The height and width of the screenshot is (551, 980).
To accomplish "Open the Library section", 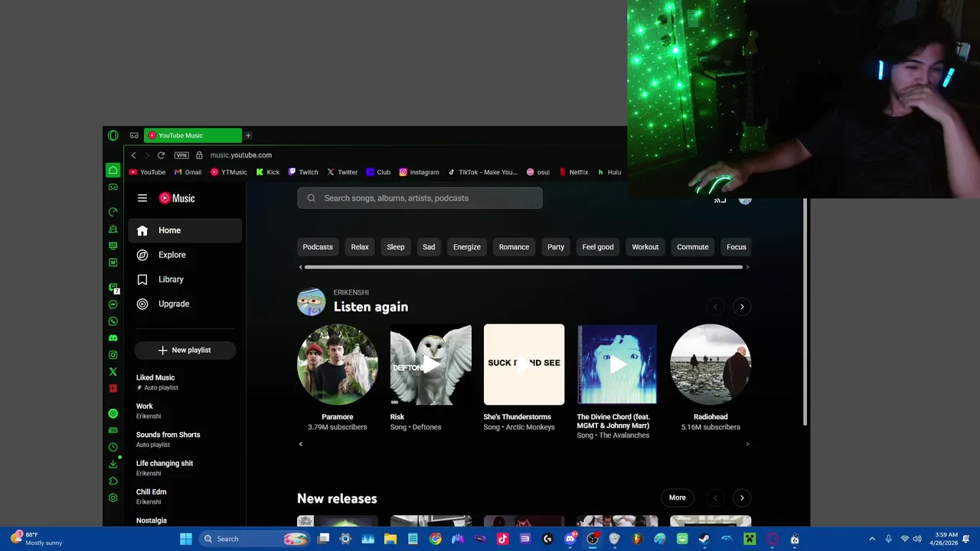I will 185,279.
